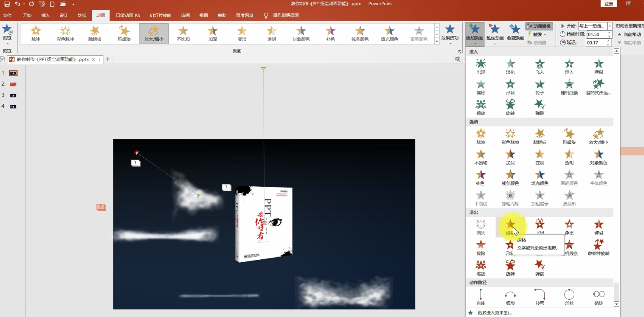Image resolution: width=644 pixels, height=317 pixels.
Task: Select 转弯 motion path
Action: click(x=540, y=297)
